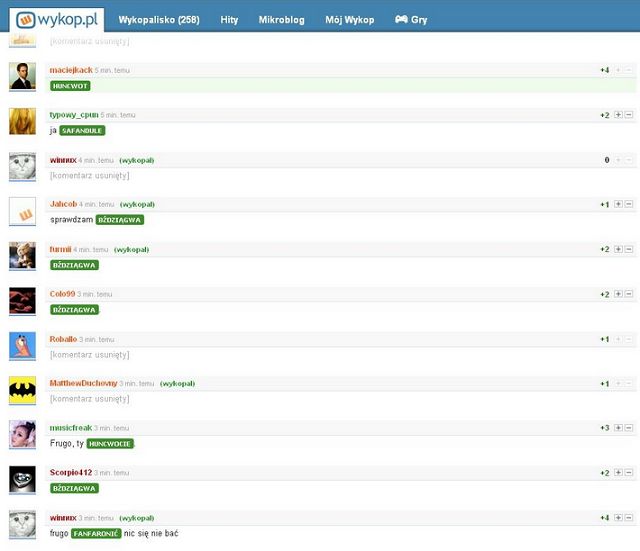Click plus on Scorpio412's comment
Image resolution: width=640 pixels, height=551 pixels.
[618, 472]
